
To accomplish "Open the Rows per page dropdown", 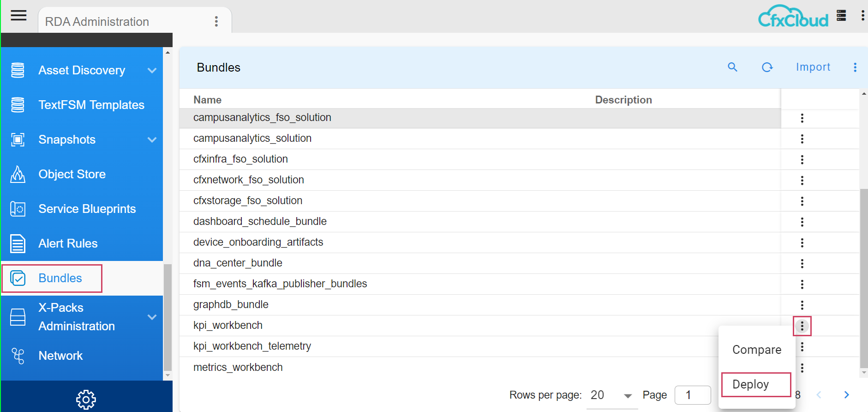I will tap(611, 395).
